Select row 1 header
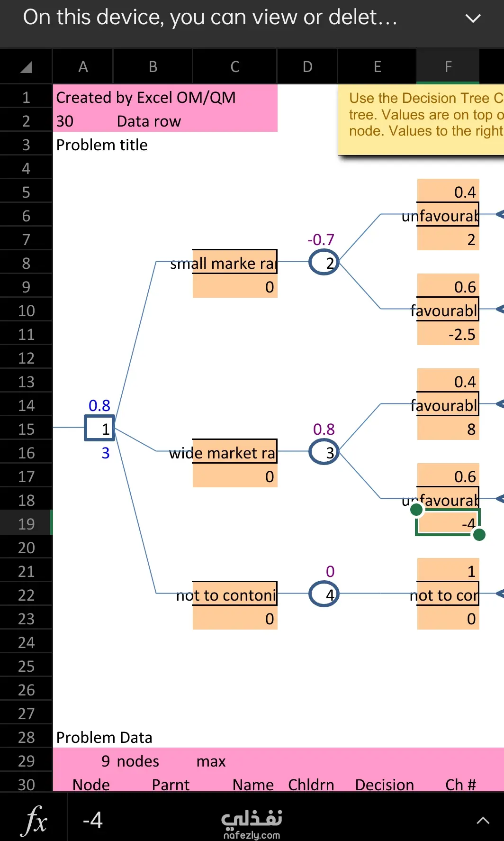Viewport: 504px width, 841px height. click(x=26, y=97)
